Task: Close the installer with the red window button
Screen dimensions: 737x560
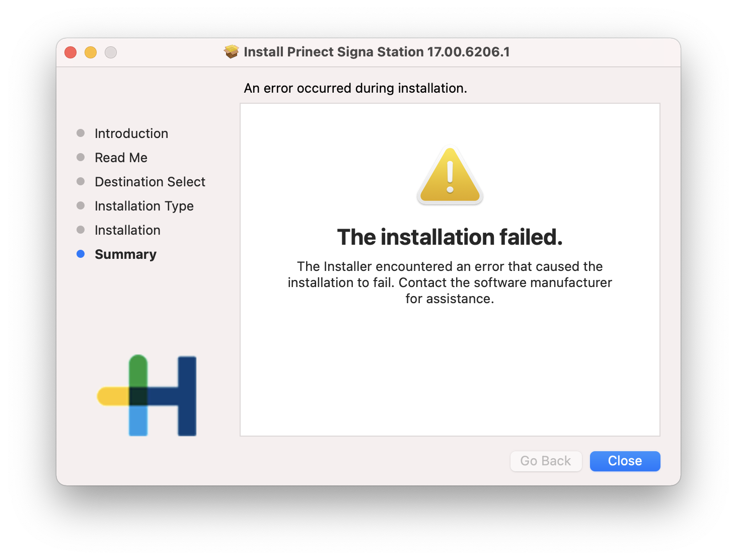Action: click(x=70, y=52)
